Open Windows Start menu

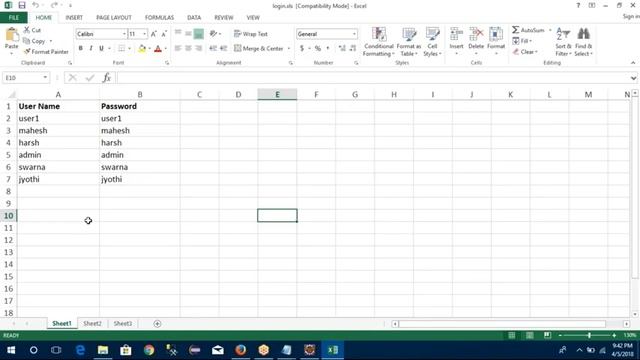(x=11, y=350)
